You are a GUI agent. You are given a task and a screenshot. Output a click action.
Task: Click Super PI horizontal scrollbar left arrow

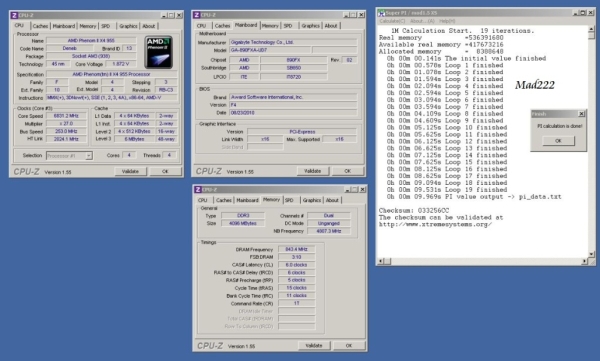click(381, 261)
